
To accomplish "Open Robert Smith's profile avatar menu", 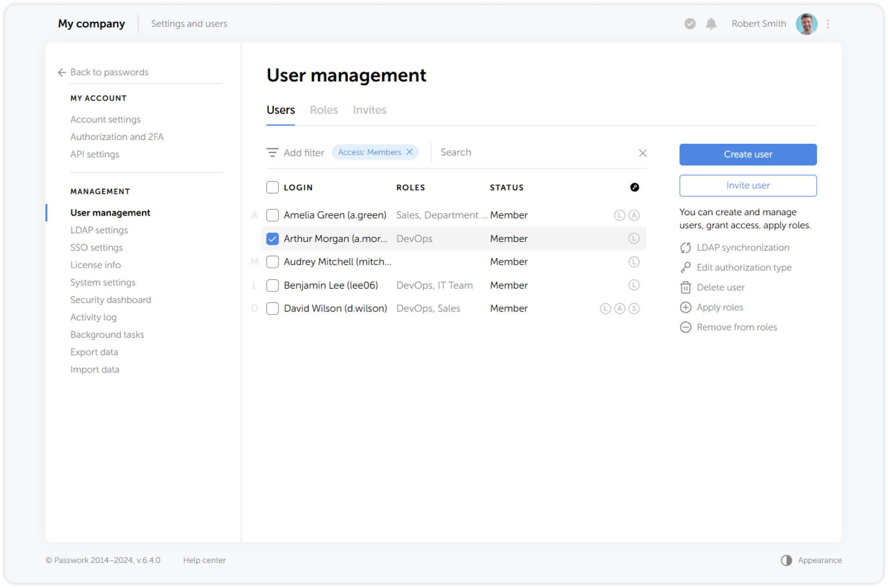I will click(806, 24).
